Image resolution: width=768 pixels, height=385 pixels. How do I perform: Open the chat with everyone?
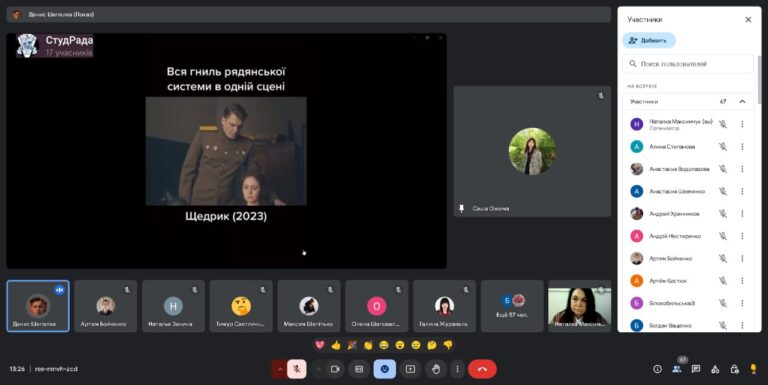pos(696,369)
